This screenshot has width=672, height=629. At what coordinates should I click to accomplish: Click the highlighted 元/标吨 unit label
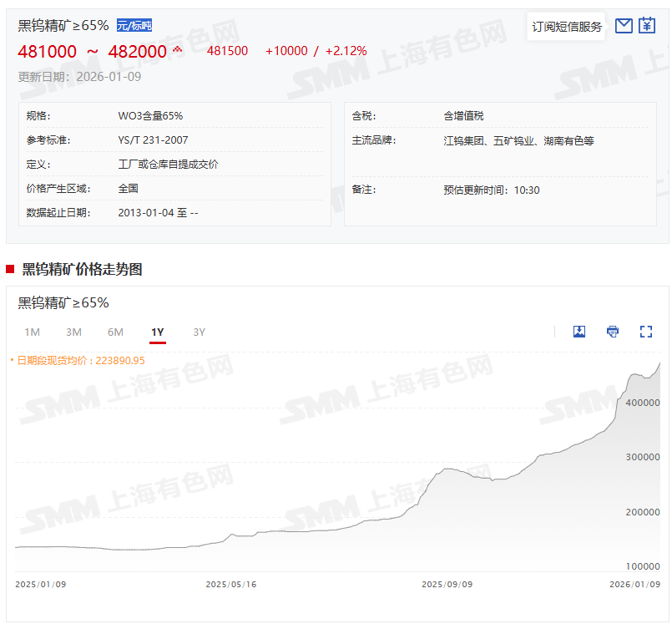(x=134, y=25)
